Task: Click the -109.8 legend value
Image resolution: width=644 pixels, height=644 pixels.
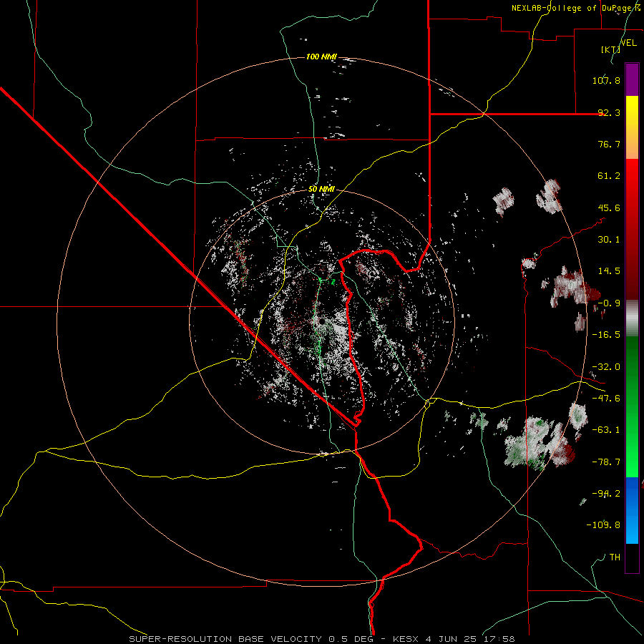Action: tap(604, 525)
